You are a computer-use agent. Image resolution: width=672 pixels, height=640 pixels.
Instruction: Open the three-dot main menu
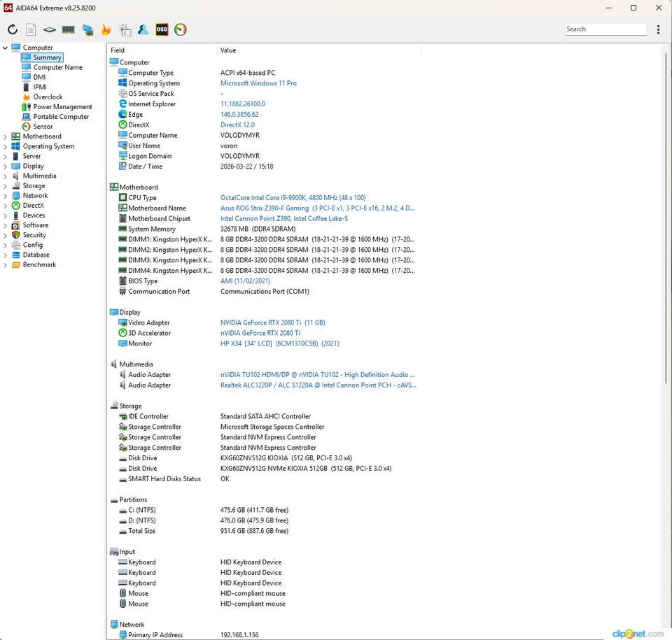[x=658, y=29]
